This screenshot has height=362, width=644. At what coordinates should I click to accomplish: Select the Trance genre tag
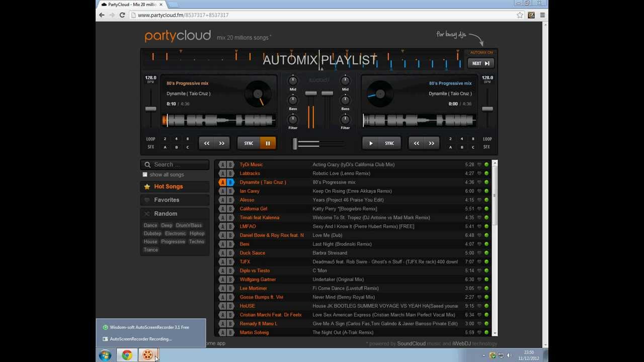point(151,249)
